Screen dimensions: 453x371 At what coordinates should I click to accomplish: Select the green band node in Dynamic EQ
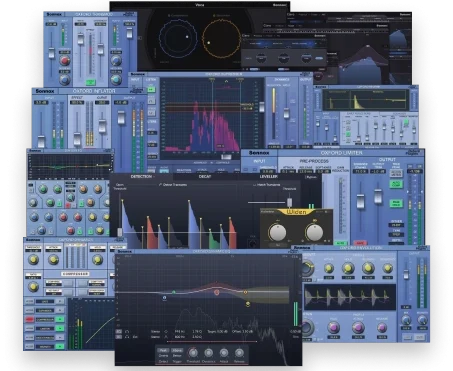173,292
